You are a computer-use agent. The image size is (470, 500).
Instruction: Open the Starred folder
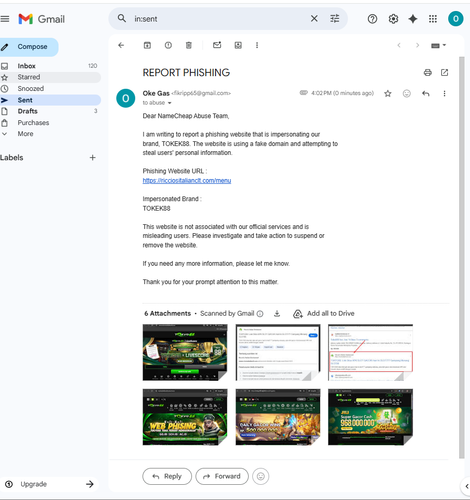click(x=49, y=77)
